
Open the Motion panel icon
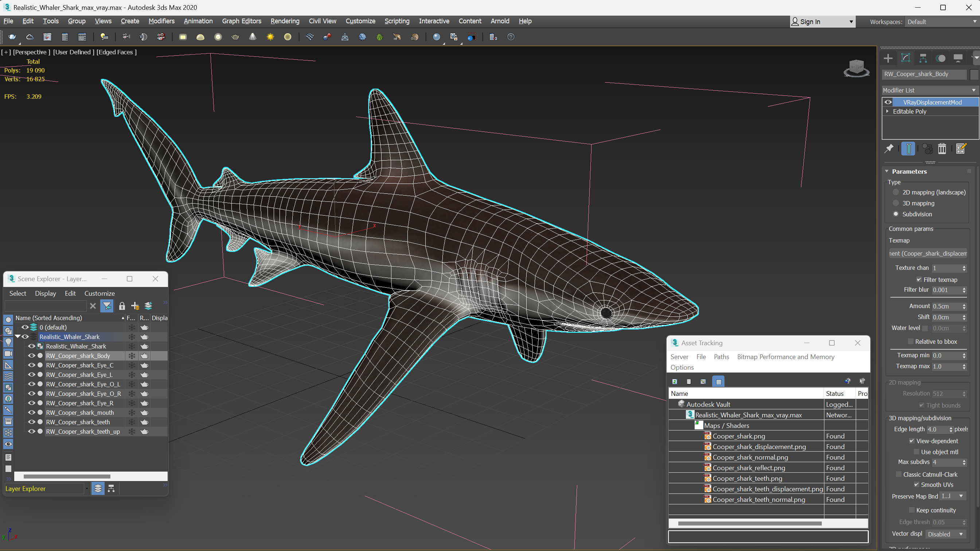[940, 58]
